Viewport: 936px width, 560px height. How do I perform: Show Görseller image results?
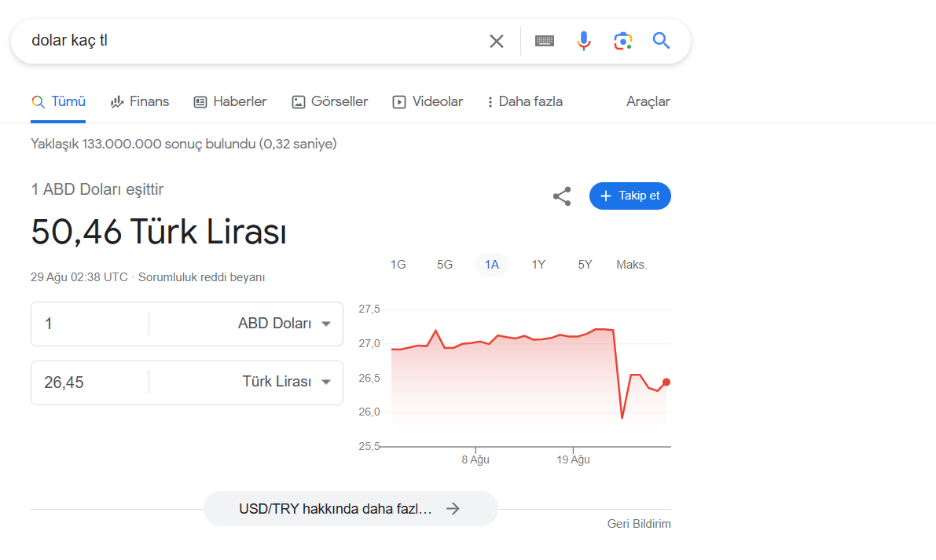pyautogui.click(x=330, y=101)
